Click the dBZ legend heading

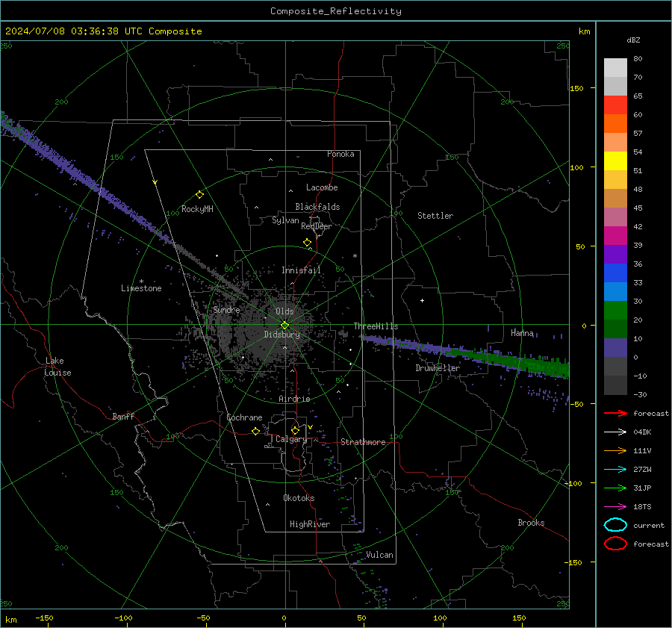pyautogui.click(x=633, y=40)
